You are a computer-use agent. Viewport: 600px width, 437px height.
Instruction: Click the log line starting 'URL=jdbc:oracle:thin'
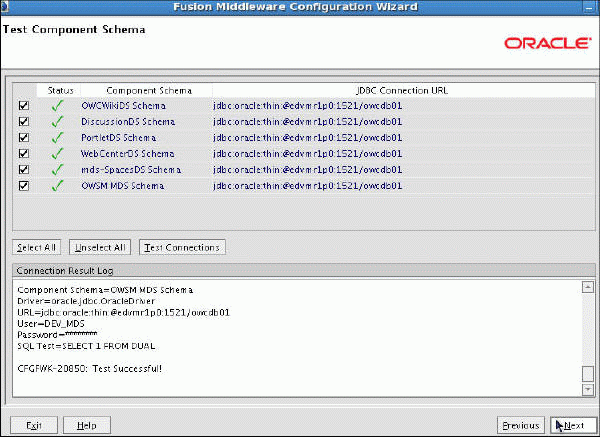pos(124,313)
